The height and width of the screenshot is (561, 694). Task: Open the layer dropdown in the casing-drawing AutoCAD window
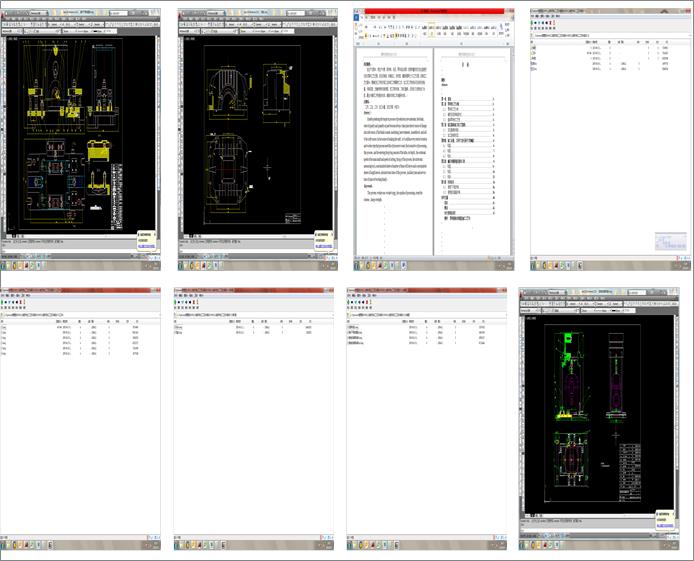[x=219, y=31]
